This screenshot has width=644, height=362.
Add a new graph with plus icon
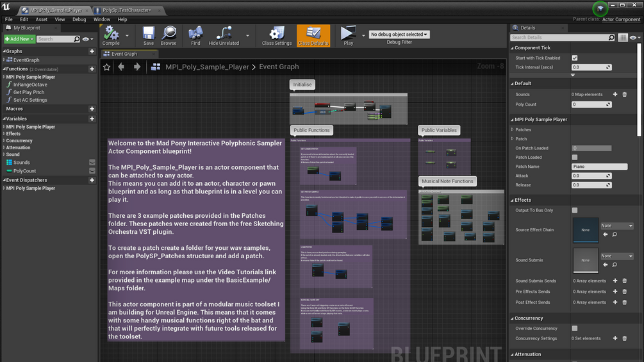92,51
